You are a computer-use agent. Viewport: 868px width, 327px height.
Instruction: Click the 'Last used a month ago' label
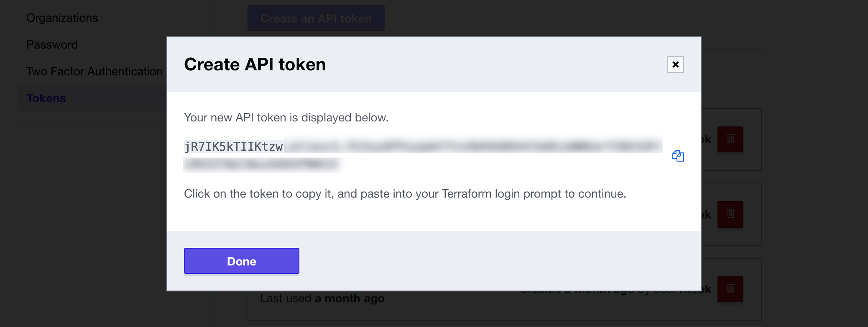coord(322,299)
